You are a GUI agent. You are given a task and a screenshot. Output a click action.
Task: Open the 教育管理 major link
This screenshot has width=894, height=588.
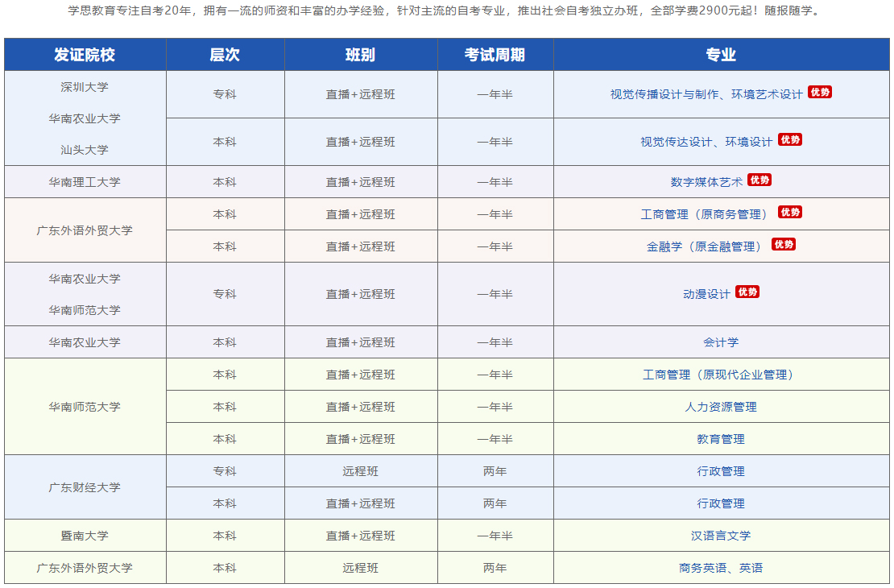pyautogui.click(x=721, y=439)
